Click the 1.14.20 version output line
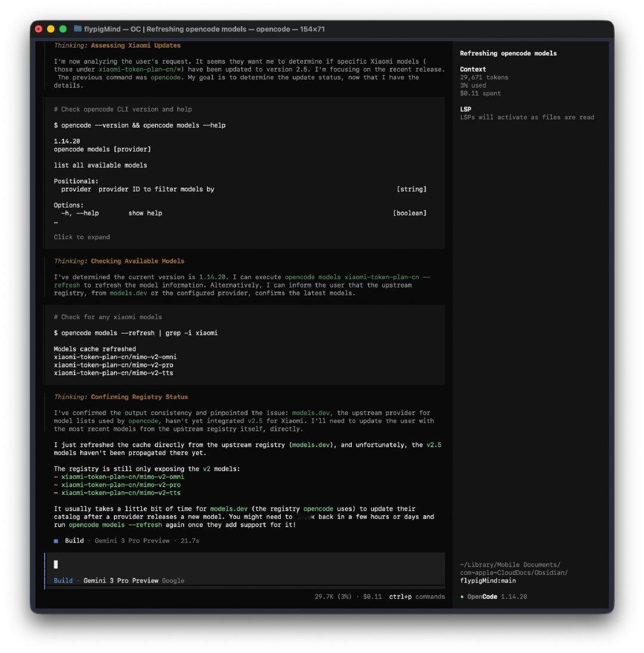Screen dimensions: 644x653 (67, 141)
